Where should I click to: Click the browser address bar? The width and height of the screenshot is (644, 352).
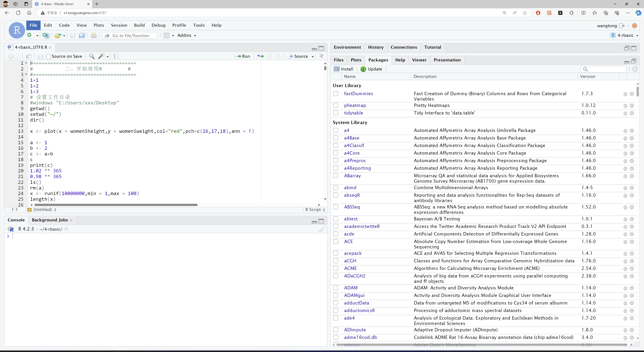point(270,13)
